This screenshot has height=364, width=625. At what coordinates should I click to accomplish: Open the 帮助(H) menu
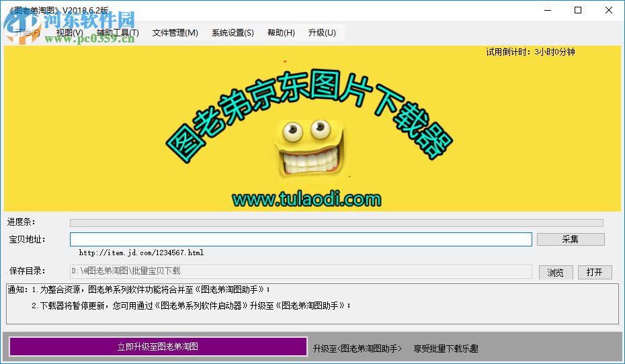click(x=281, y=33)
